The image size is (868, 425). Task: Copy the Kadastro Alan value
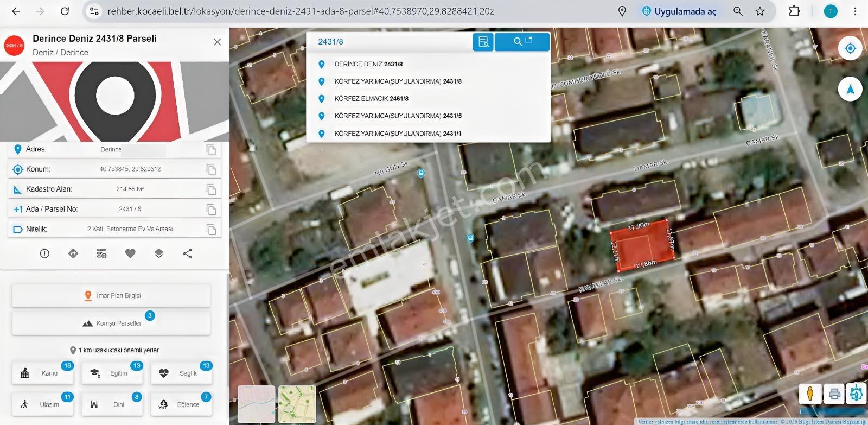tap(212, 189)
